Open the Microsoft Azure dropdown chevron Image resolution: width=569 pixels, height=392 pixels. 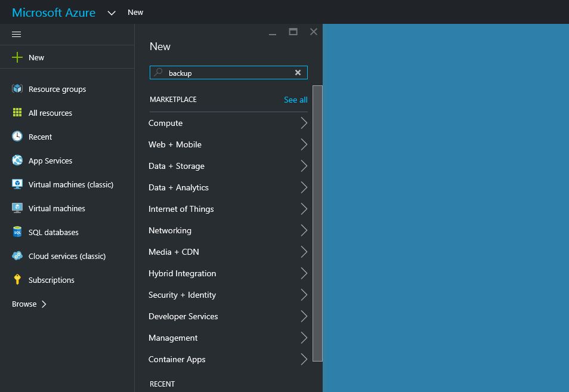click(x=112, y=13)
